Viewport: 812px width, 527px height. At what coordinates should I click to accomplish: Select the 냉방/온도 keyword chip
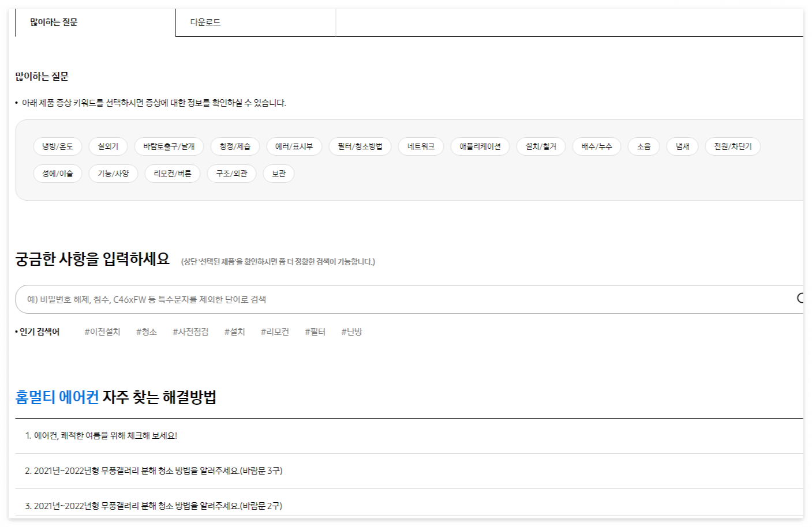tap(58, 146)
